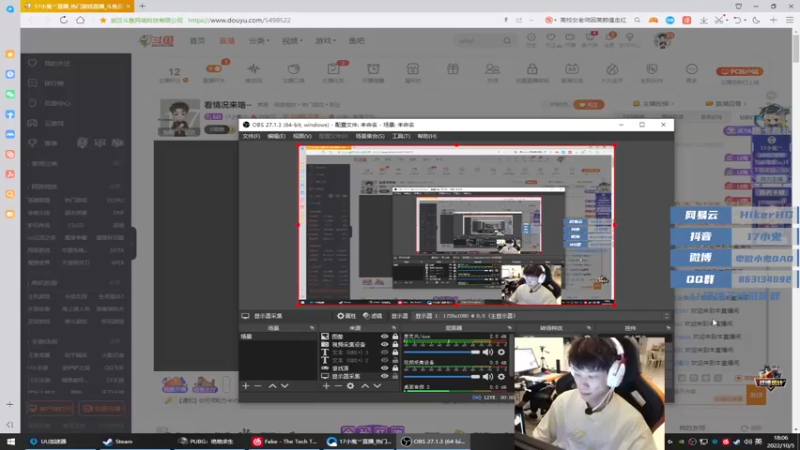The width and height of the screenshot is (800, 450).
Task: Go to Douyu 首页 home link
Action: (197, 41)
